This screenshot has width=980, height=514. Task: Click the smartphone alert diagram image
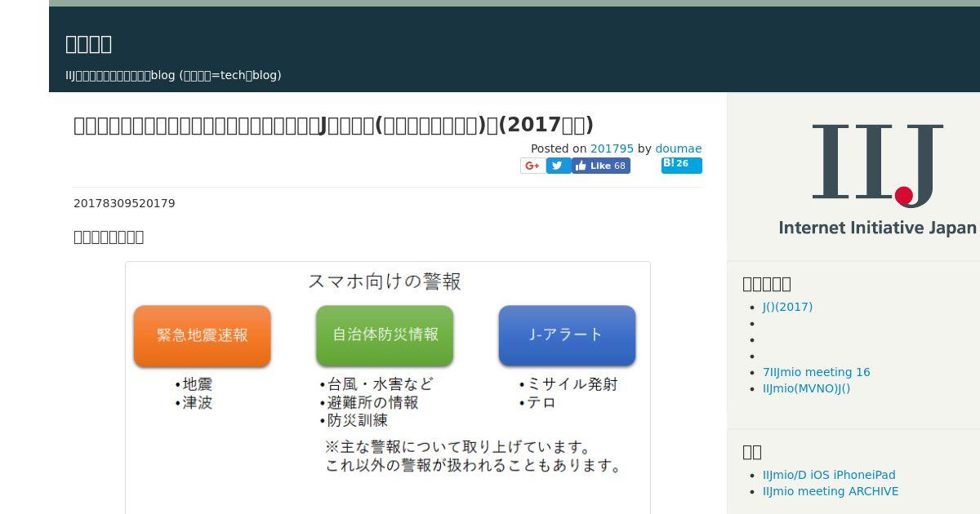388,388
